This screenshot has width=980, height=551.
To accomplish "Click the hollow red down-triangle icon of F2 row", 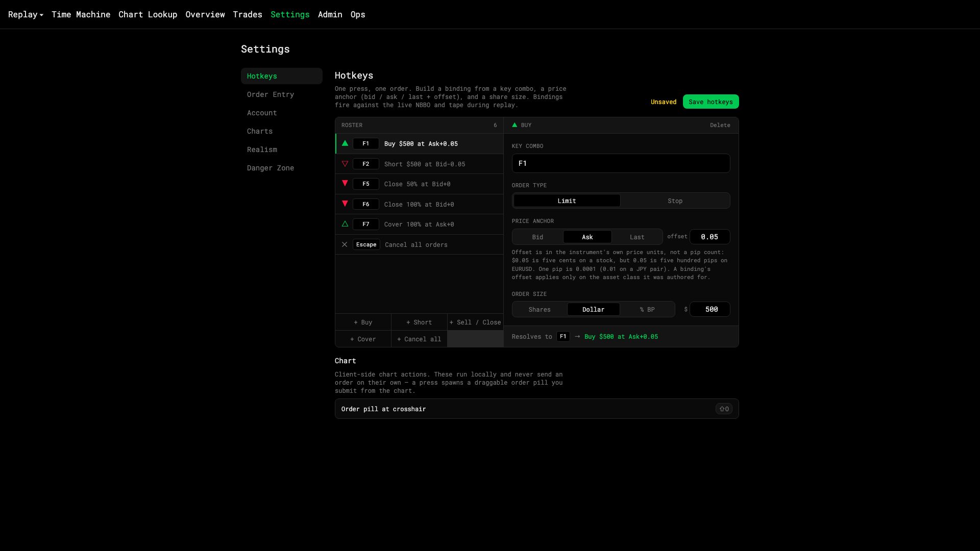I will [x=345, y=164].
